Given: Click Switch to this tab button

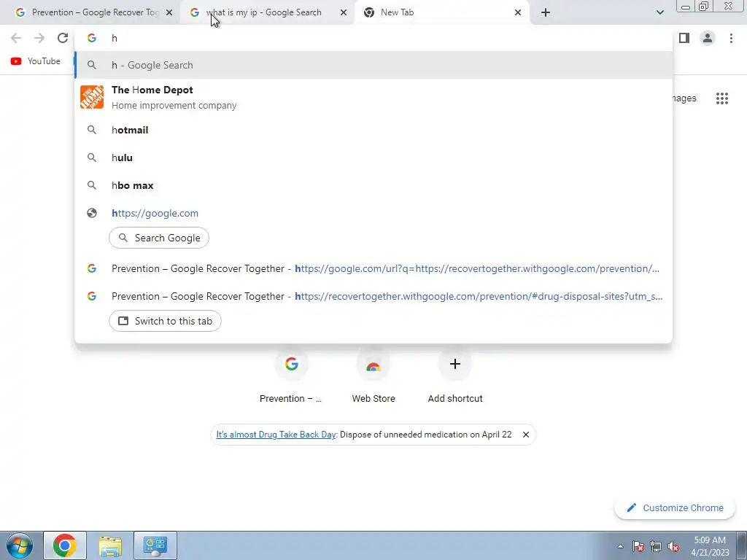Looking at the screenshot, I should pyautogui.click(x=165, y=321).
